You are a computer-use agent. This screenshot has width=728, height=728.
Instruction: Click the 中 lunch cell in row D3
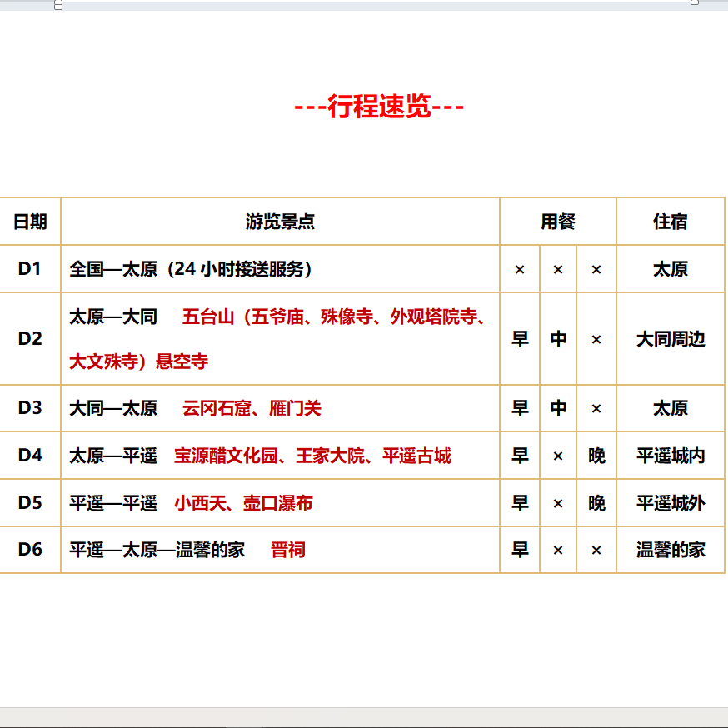[558, 408]
